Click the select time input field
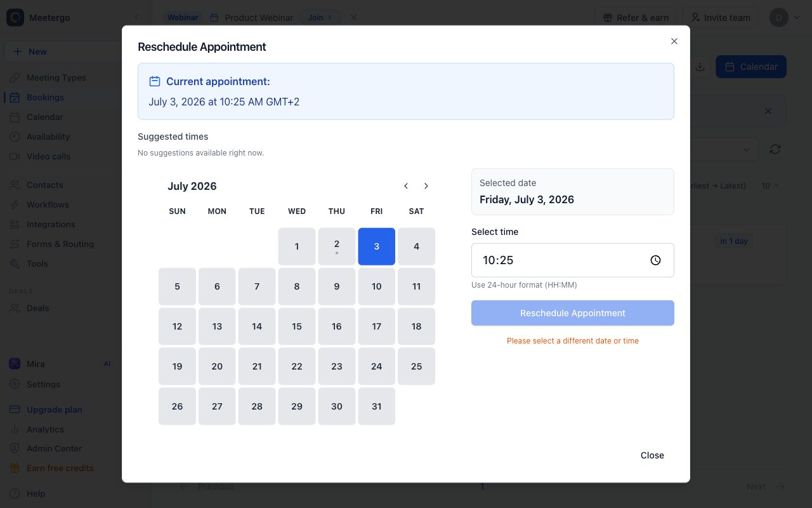This screenshot has height=508, width=812. (x=573, y=260)
